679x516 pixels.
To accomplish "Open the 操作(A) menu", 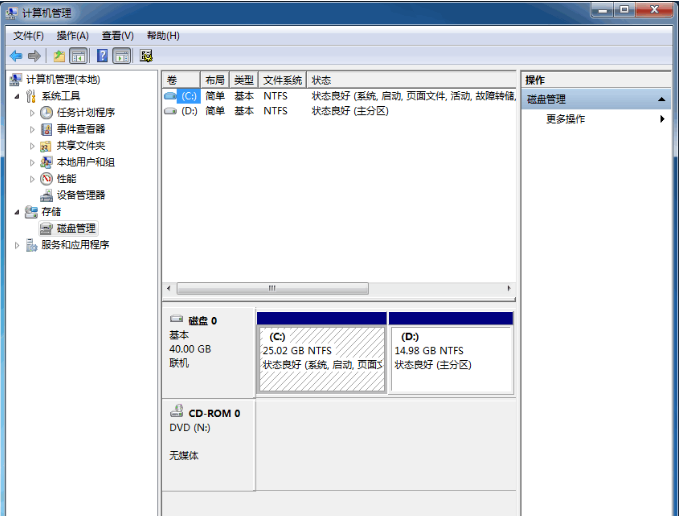I will tap(72, 36).
